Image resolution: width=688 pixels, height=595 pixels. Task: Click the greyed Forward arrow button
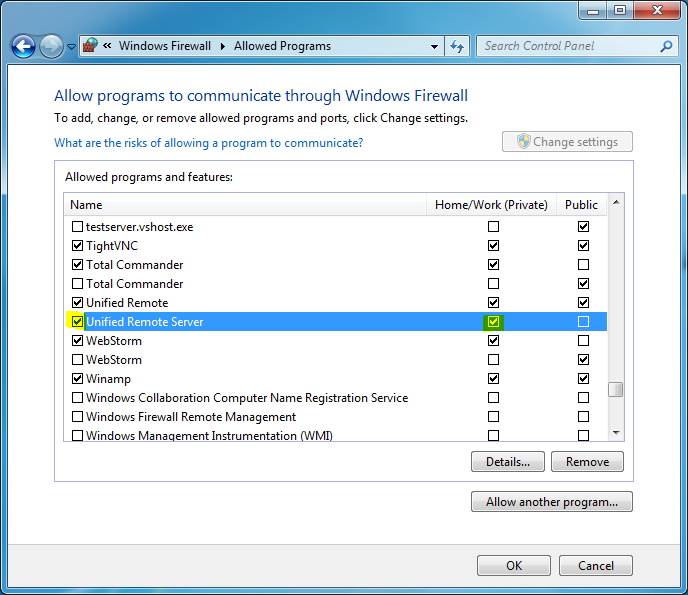tap(51, 46)
